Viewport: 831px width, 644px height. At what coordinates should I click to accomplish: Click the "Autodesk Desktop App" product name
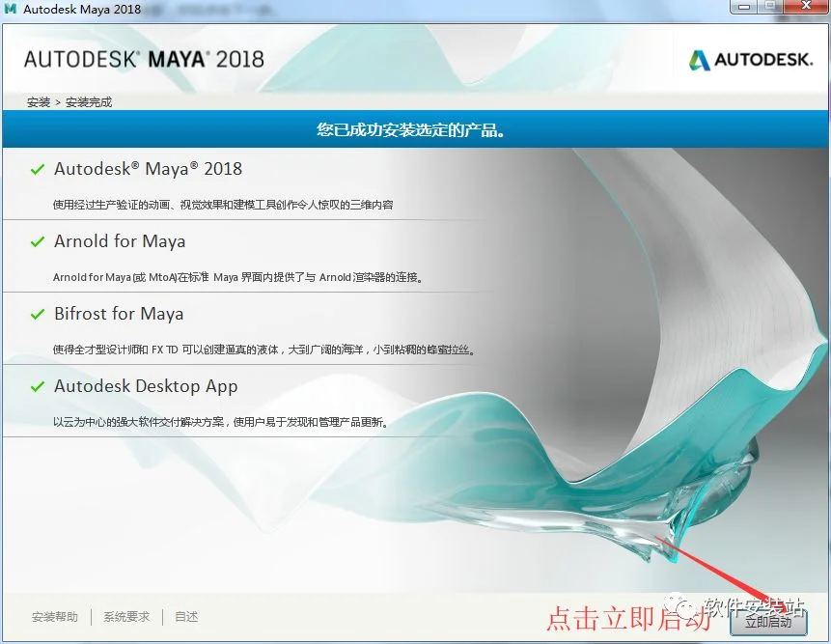(146, 386)
